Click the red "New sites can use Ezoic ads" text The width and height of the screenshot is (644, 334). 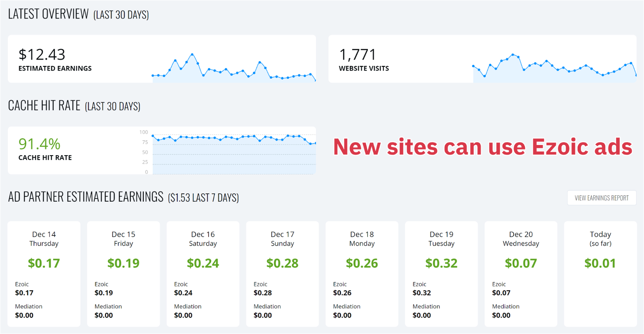483,147
